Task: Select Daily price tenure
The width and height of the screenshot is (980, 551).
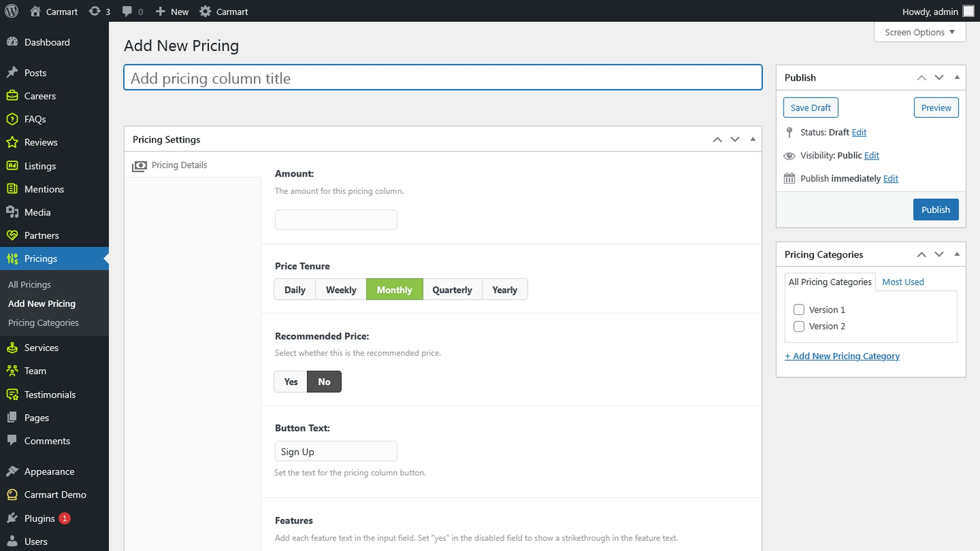Action: click(295, 289)
